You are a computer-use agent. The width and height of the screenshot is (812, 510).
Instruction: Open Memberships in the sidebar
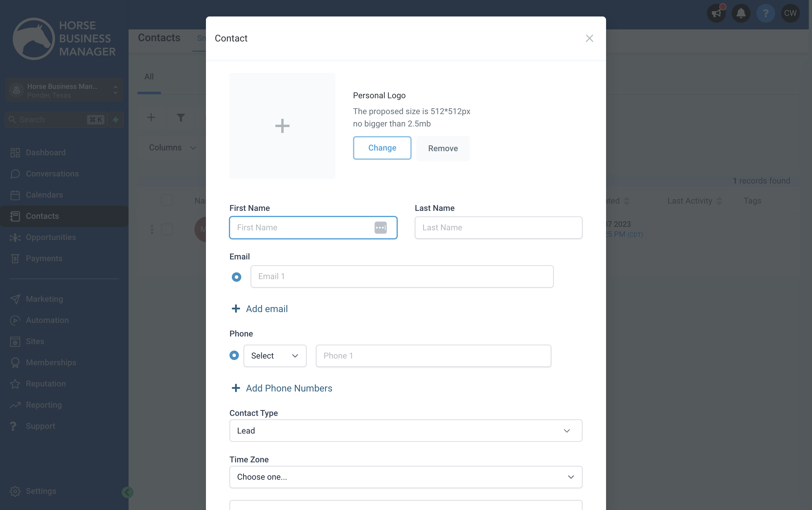[64, 362]
